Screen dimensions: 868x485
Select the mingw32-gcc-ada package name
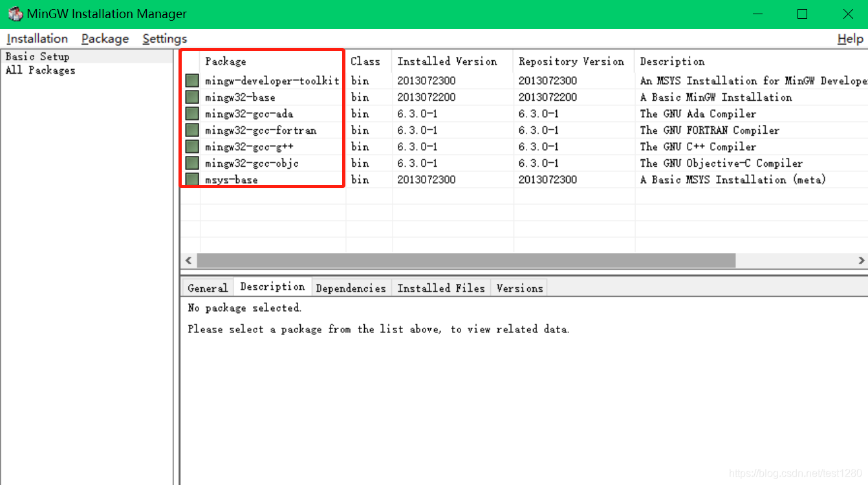[x=249, y=114]
